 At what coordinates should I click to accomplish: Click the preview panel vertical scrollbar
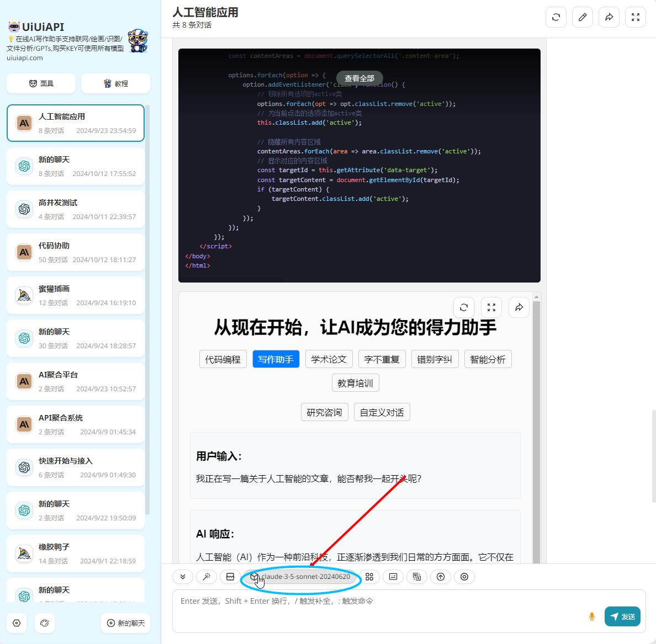(536, 432)
